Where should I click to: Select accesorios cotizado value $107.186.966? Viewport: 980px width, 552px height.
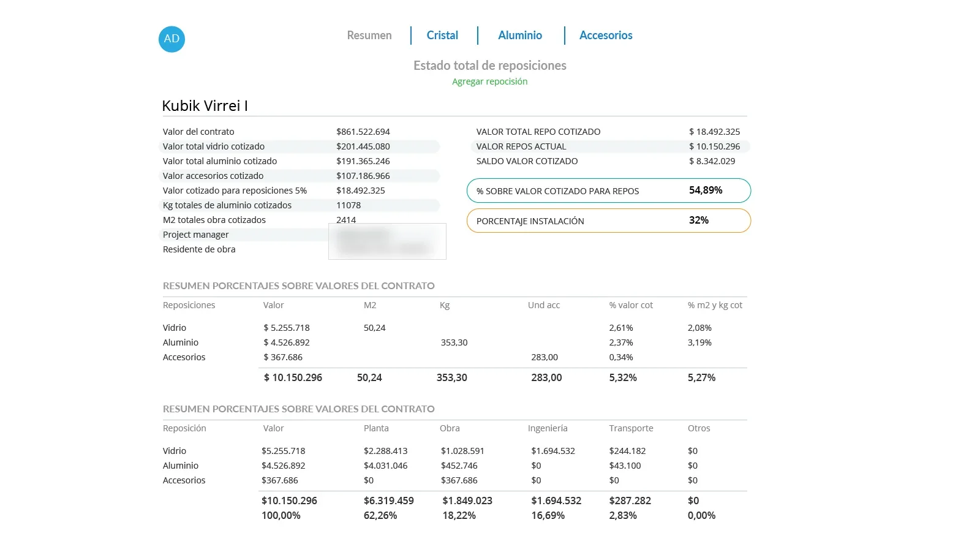click(x=363, y=176)
